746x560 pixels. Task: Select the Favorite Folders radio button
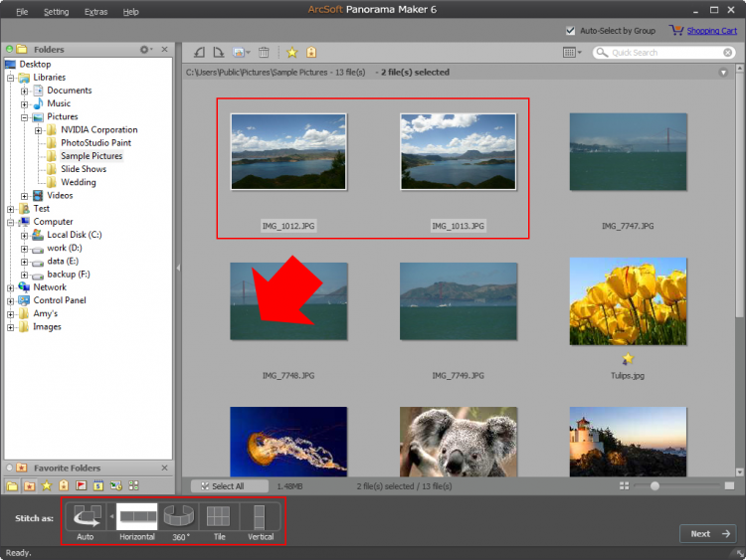pos(10,467)
